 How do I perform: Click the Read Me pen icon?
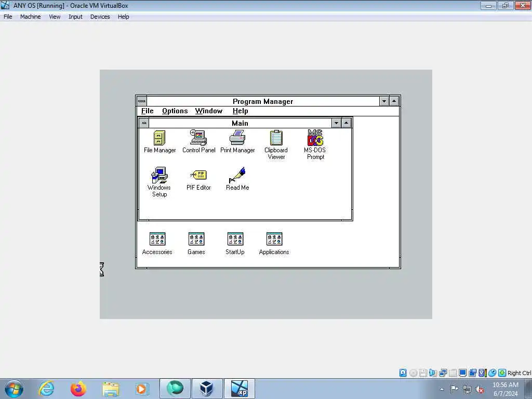pyautogui.click(x=237, y=179)
